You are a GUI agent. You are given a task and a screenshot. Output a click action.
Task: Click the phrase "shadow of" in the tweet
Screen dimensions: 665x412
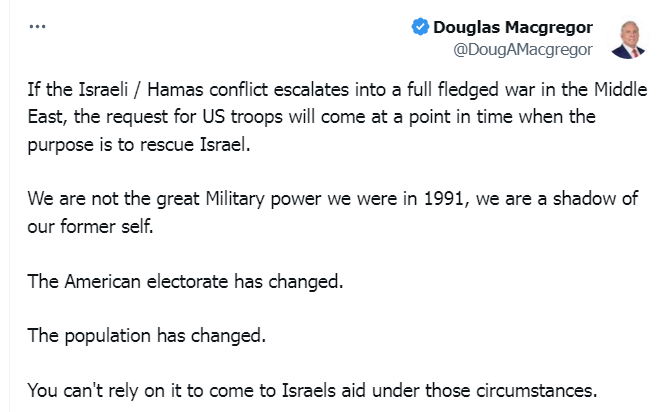pos(588,199)
